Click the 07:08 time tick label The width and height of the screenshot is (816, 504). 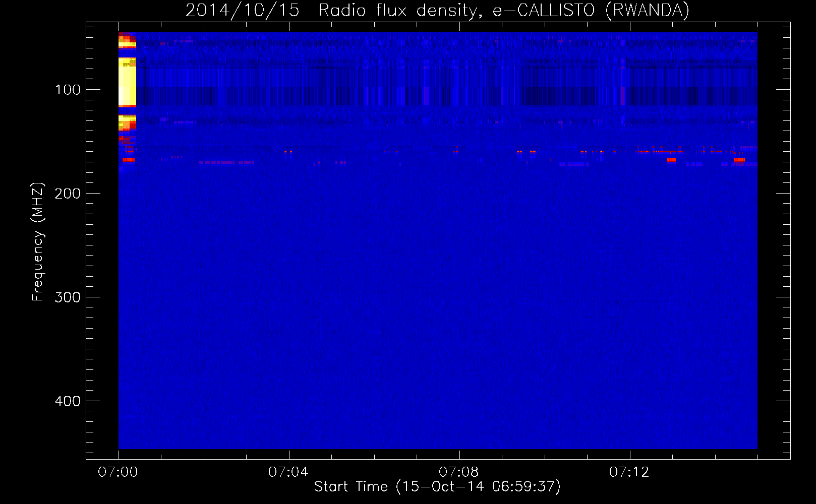[459, 472]
